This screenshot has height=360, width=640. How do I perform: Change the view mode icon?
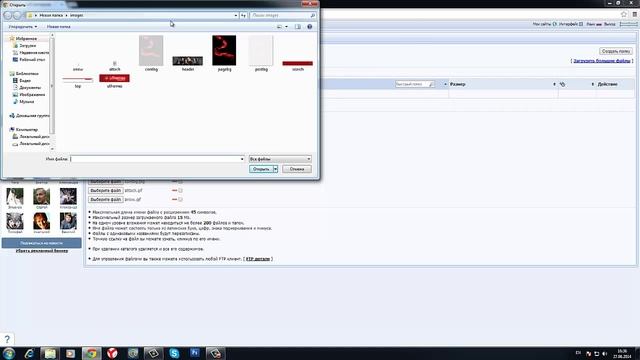280,27
